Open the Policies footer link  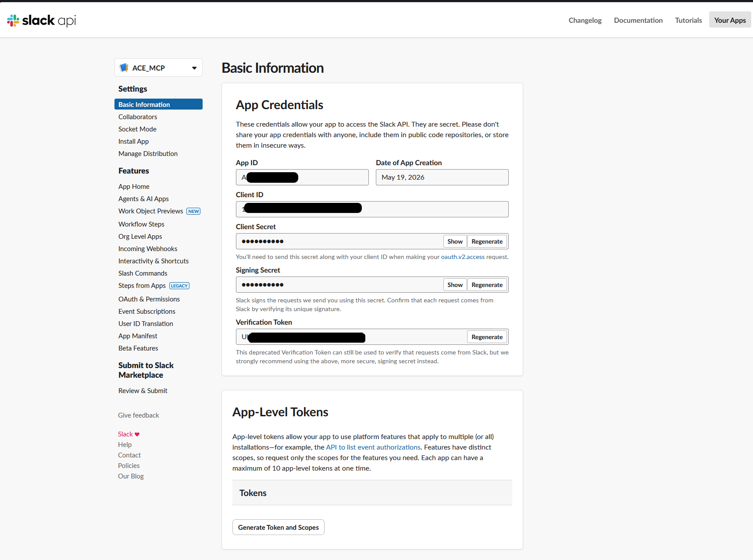click(129, 465)
